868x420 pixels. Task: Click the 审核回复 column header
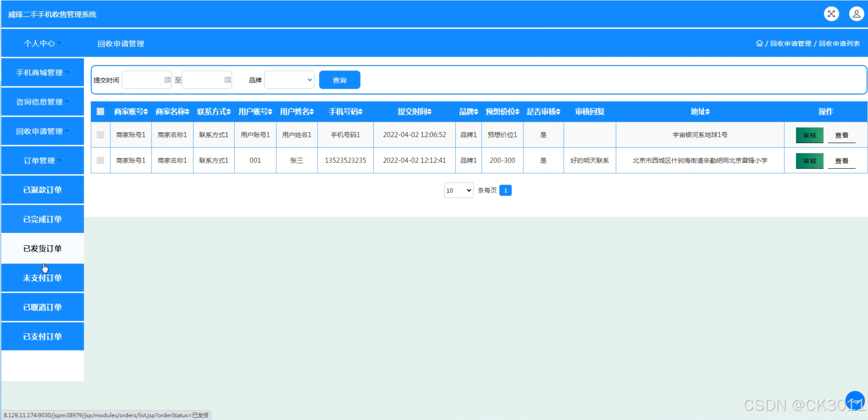tap(590, 112)
